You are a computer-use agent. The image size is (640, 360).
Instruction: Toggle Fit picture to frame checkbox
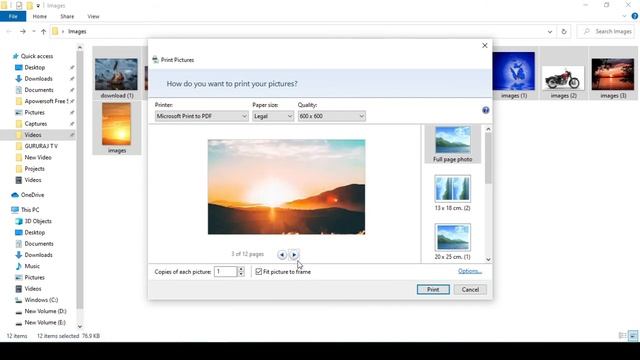(259, 271)
